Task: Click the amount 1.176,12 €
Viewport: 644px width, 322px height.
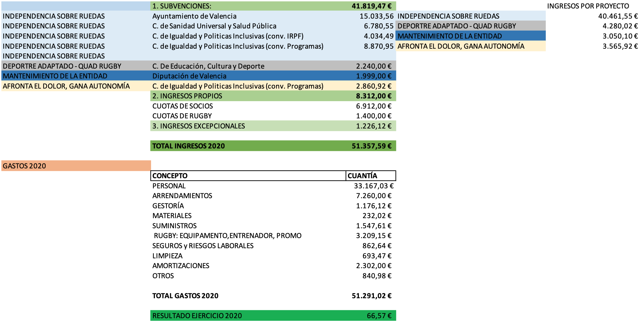Action: coord(374,206)
